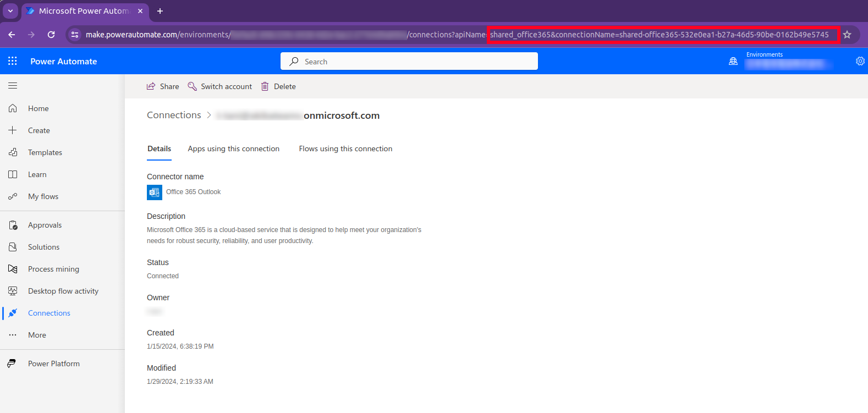Image resolution: width=868 pixels, height=413 pixels.
Task: Click into the Search box
Action: pyautogui.click(x=409, y=61)
